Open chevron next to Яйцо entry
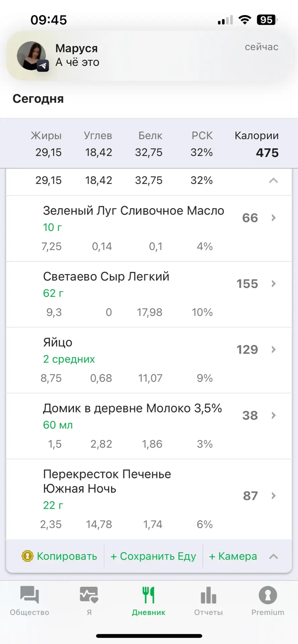Screen dimensions: 298x644 click(x=273, y=350)
